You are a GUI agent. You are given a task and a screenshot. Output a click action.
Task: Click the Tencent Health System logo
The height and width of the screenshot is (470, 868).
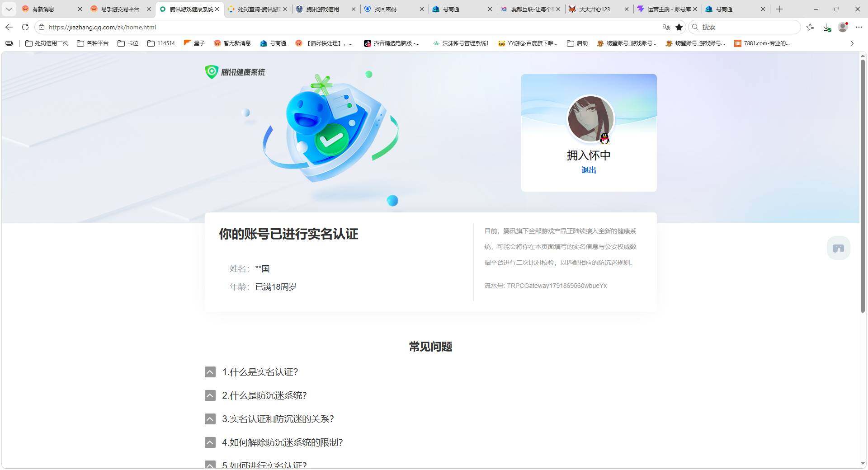coord(235,72)
